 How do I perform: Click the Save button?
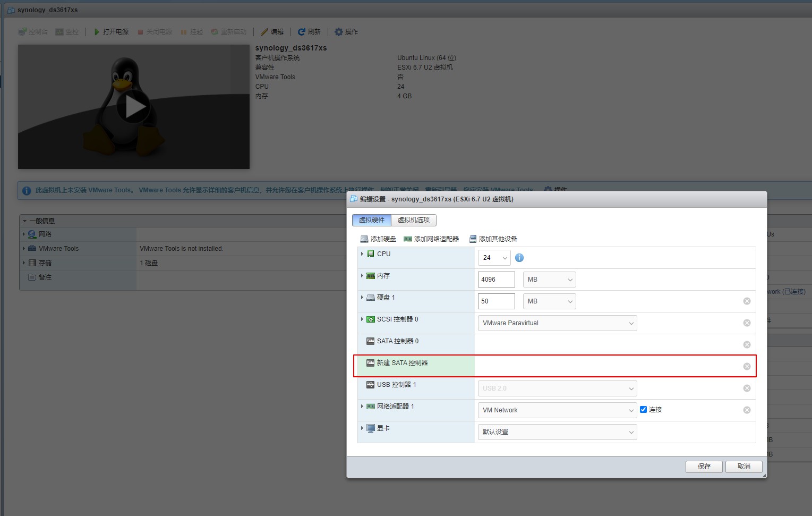click(704, 467)
